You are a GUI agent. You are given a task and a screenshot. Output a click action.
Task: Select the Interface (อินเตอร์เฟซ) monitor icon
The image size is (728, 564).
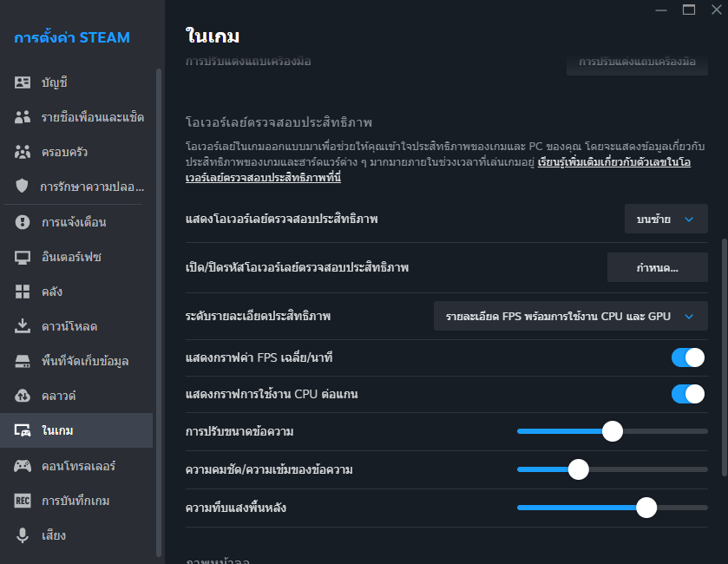point(23,257)
